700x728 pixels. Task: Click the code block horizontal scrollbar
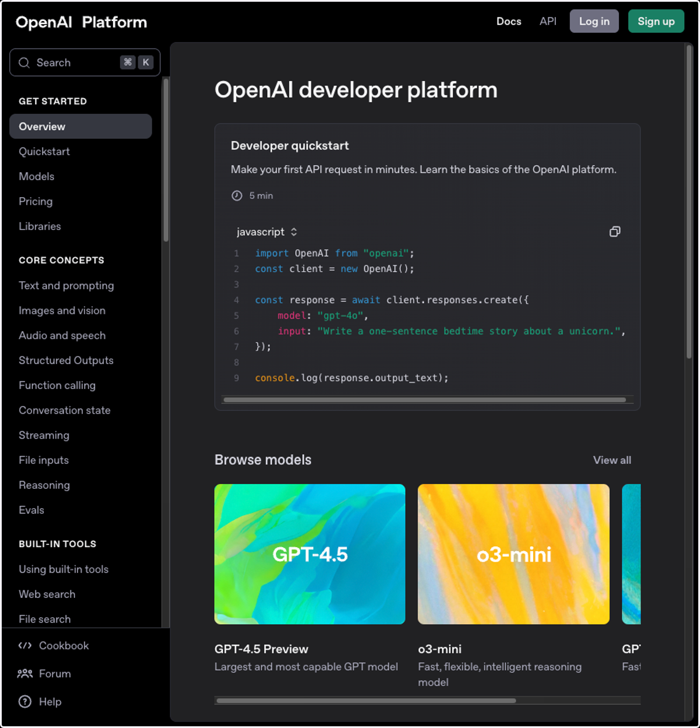tap(425, 400)
